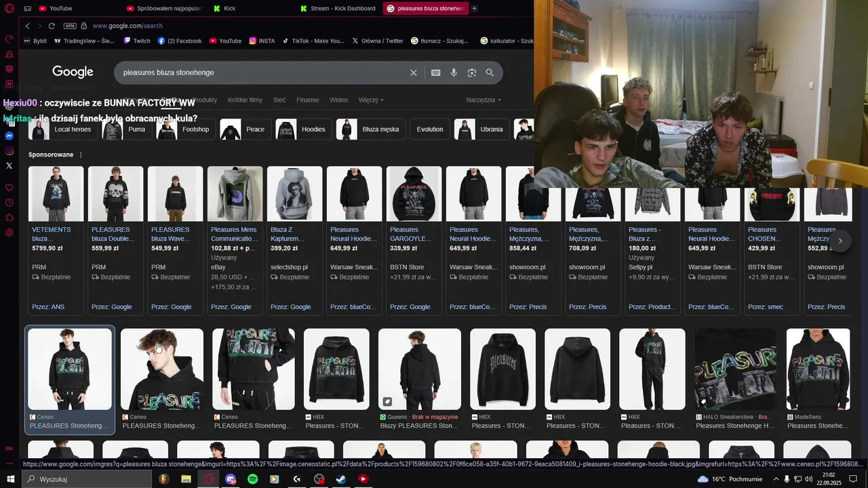Open the INSTA bookmark
Image resolution: width=868 pixels, height=488 pixels.
click(x=262, y=41)
